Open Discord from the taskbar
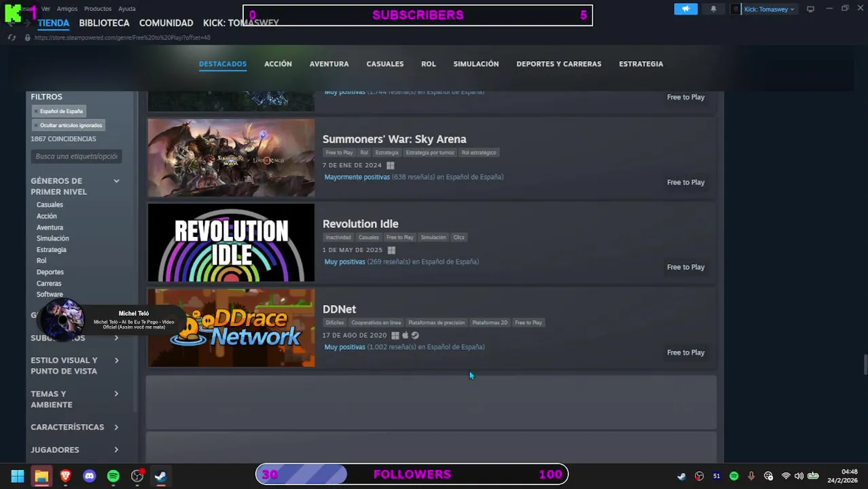 tap(89, 476)
